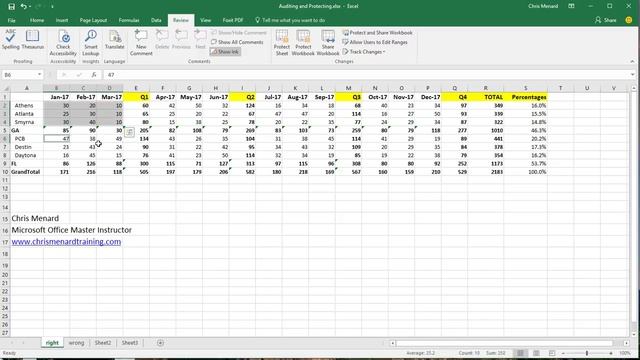Click the Undo arrow
Viewport: 640px width, 360px height.
coord(24,6)
